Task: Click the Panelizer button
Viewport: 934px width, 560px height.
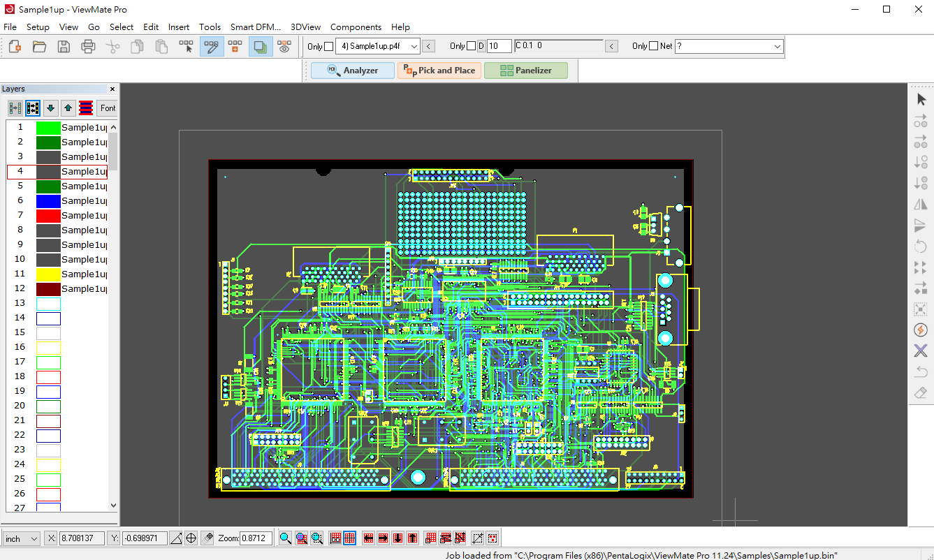Action: coord(526,71)
